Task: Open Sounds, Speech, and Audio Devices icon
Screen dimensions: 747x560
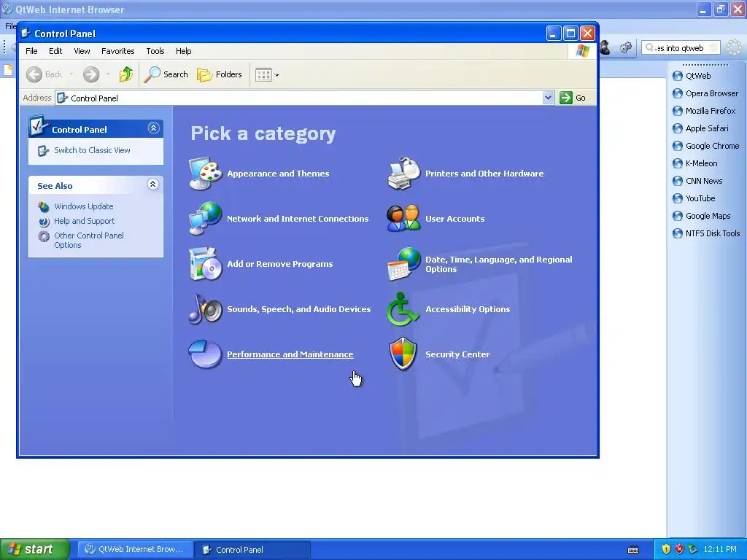Action: (x=205, y=309)
